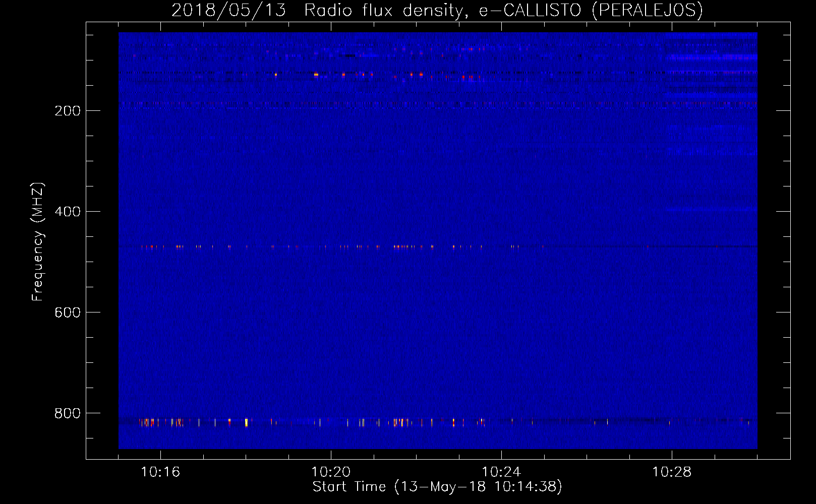The image size is (816, 504).
Task: Click the 10:16 time tick label
Action: coord(160,472)
